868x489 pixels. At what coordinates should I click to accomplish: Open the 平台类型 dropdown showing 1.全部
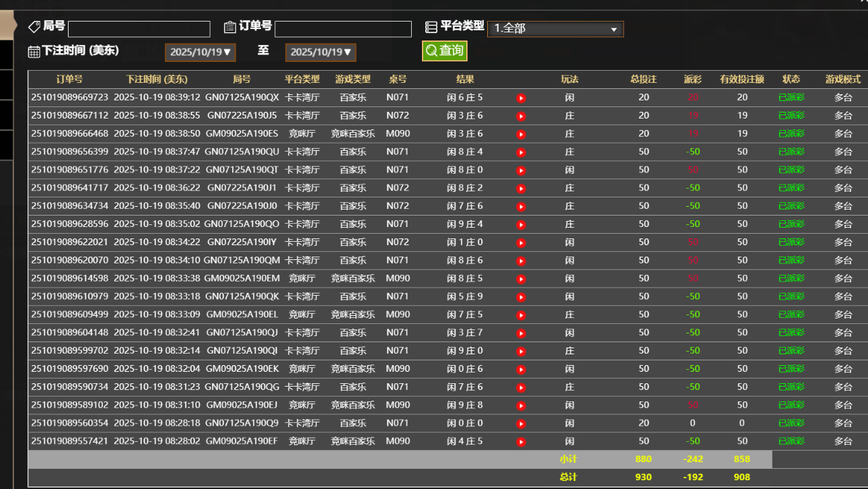(x=555, y=29)
